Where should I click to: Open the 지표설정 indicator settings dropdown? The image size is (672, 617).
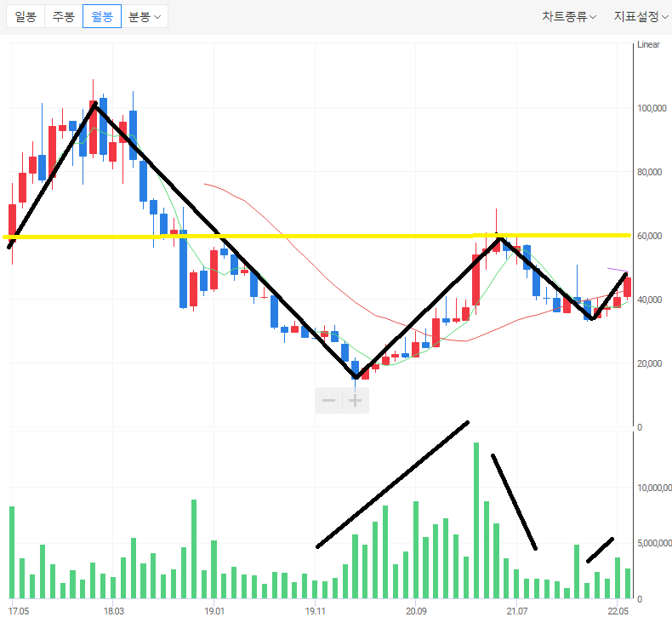(641, 16)
